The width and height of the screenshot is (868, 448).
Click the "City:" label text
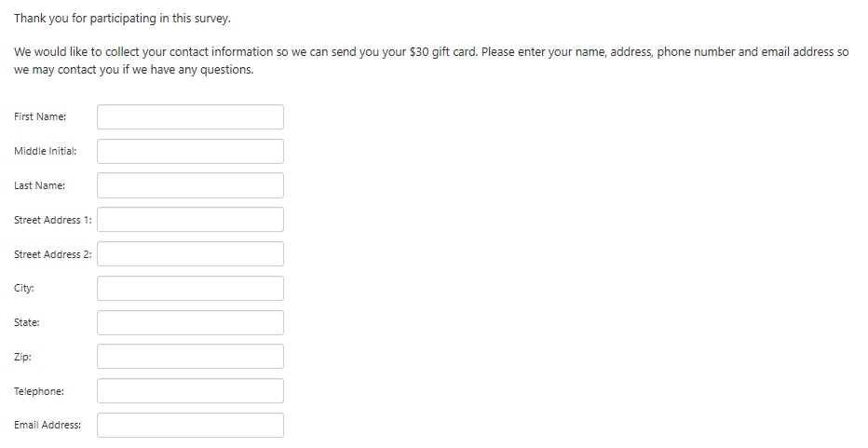click(x=24, y=288)
